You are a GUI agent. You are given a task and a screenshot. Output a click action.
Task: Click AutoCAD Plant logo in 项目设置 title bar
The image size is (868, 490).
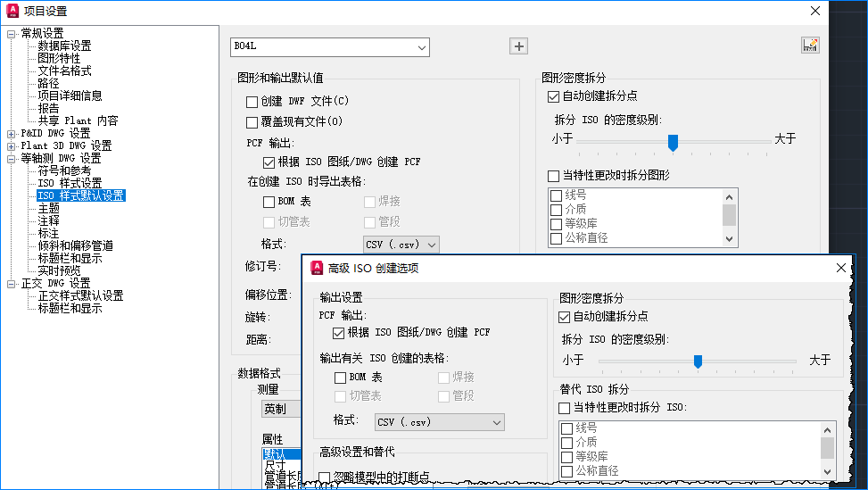[12, 11]
